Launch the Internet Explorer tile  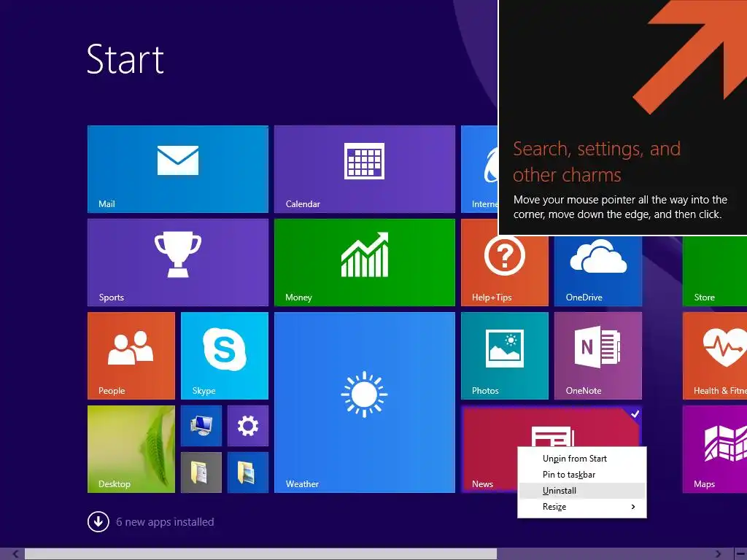pos(479,169)
